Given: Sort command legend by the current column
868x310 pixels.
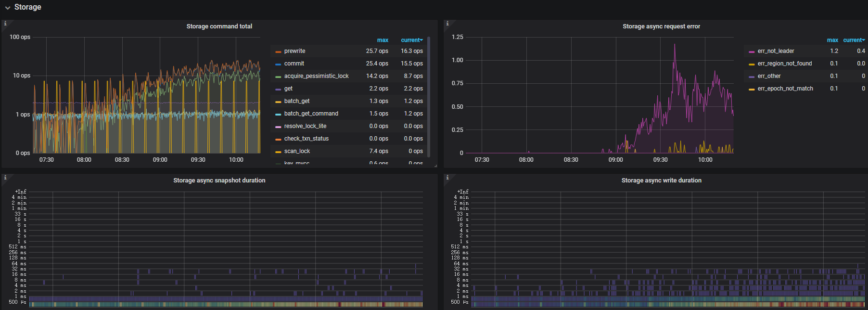Looking at the screenshot, I should (x=411, y=40).
